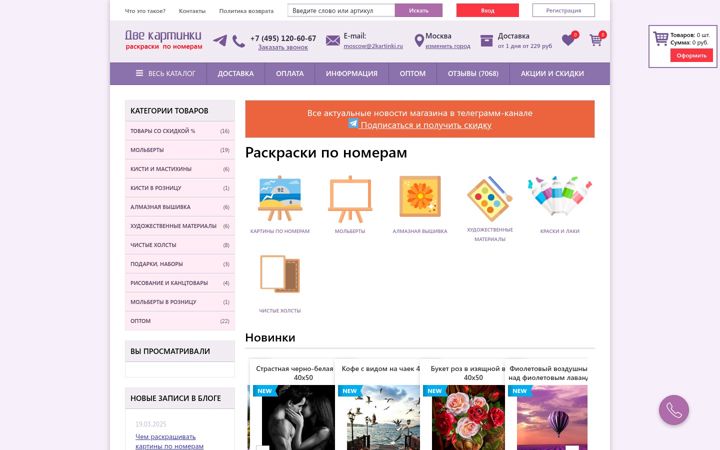Viewport: 720px width, 450px height.
Task: Open Картины по номерам category icon
Action: coord(280,199)
